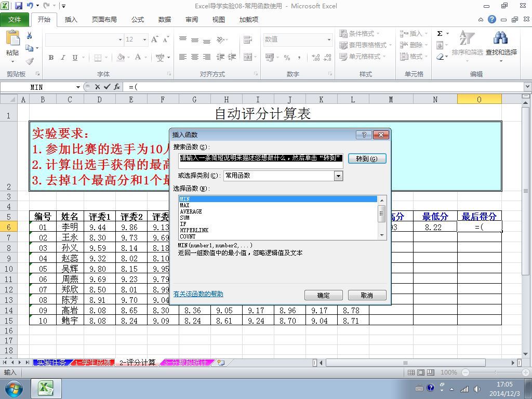Toggle Center text horizontally button

tap(195, 57)
